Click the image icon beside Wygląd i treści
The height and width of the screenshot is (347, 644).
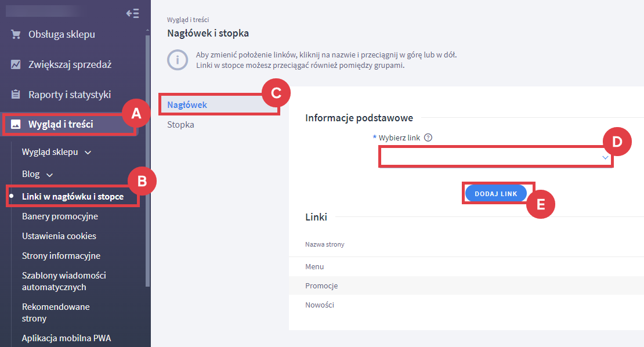16,124
